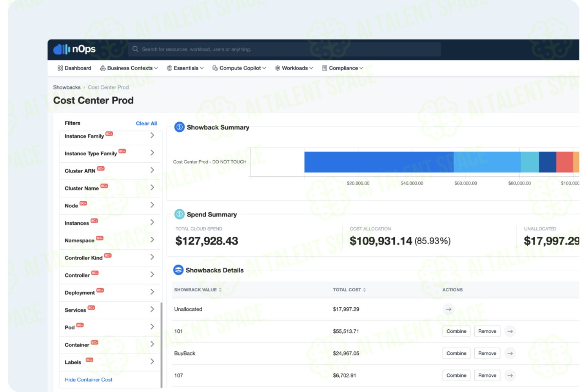Screen dimensions: 588x392
Task: Click Remove button for 101 row
Action: 487,331
